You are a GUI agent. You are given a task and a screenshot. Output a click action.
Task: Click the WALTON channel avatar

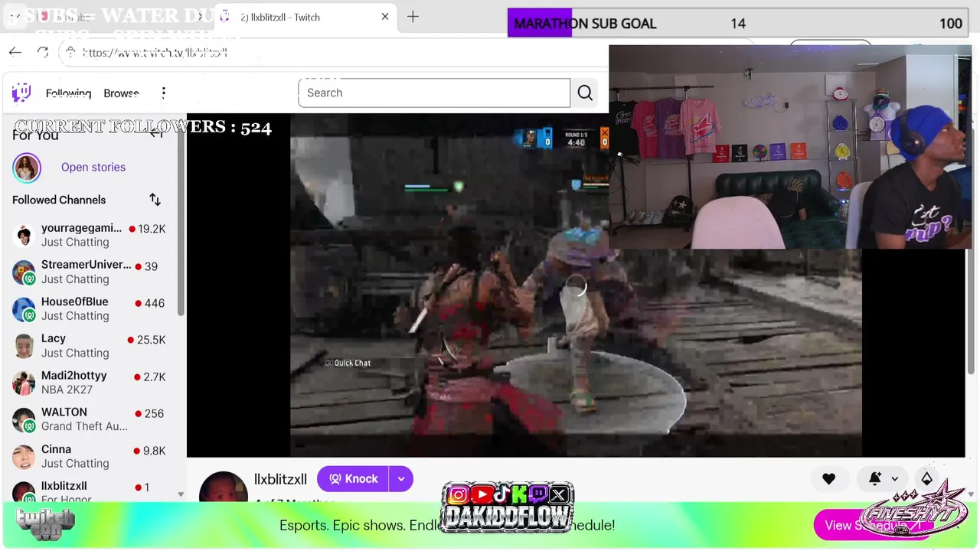pyautogui.click(x=24, y=419)
